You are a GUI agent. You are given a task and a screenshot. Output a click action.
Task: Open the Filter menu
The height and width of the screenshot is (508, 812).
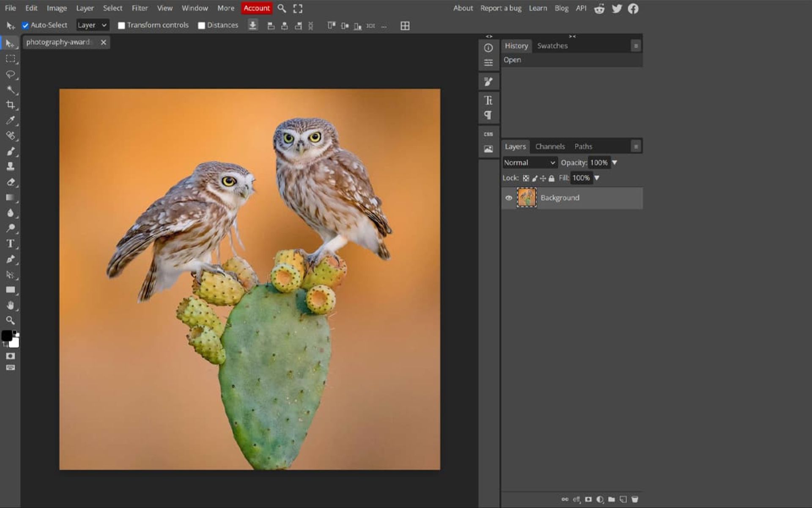pyautogui.click(x=140, y=8)
